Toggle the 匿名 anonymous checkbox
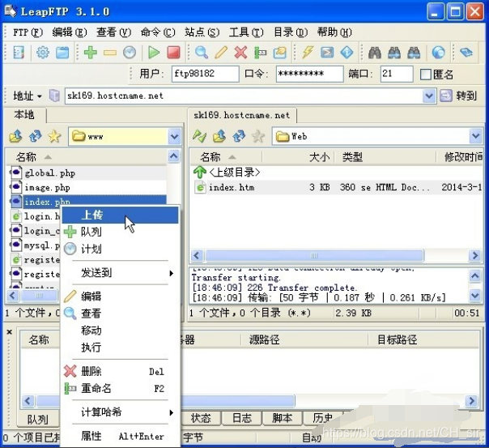489x448 pixels. 425,75
